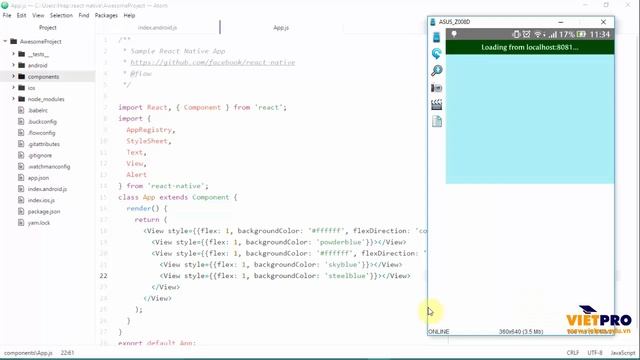Collapse the AwesomeProject root tree arrow
This screenshot has width=640, height=360.
5,41
